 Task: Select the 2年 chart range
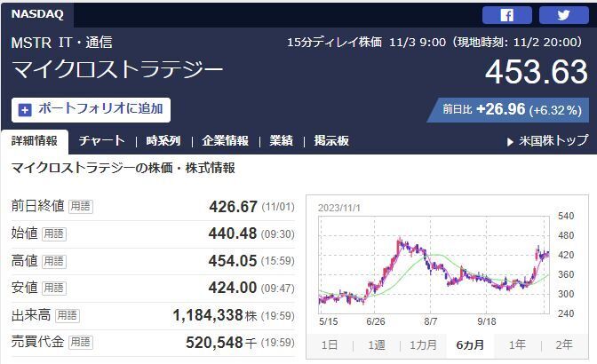pyautogui.click(x=564, y=345)
